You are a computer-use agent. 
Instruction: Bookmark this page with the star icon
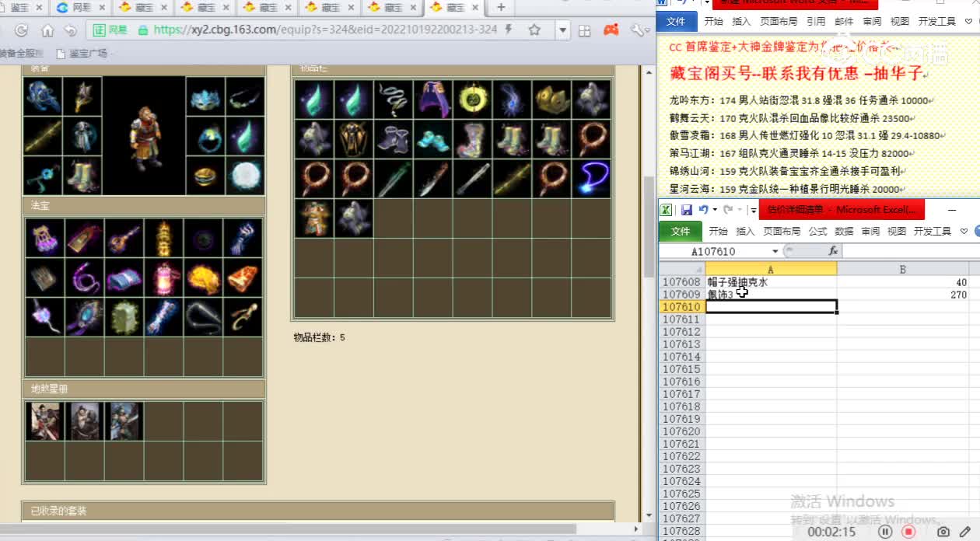click(x=534, y=30)
